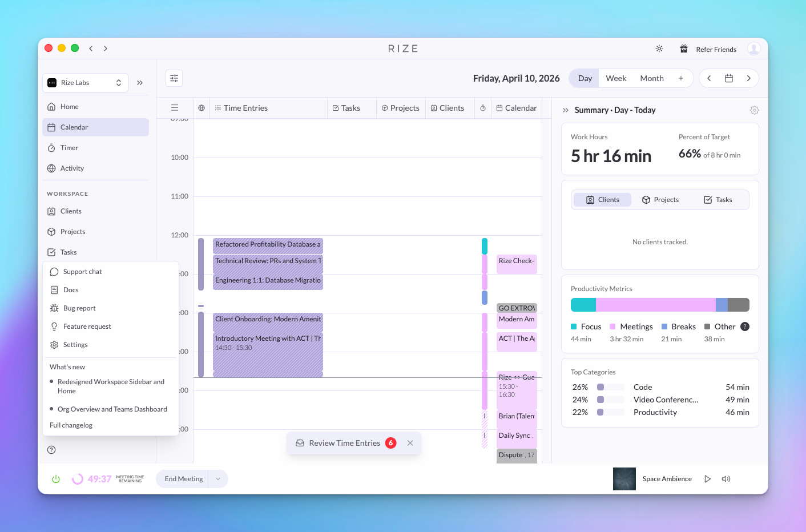The image size is (806, 532).
Task: Switch the calendar view to Month
Action: pos(651,78)
